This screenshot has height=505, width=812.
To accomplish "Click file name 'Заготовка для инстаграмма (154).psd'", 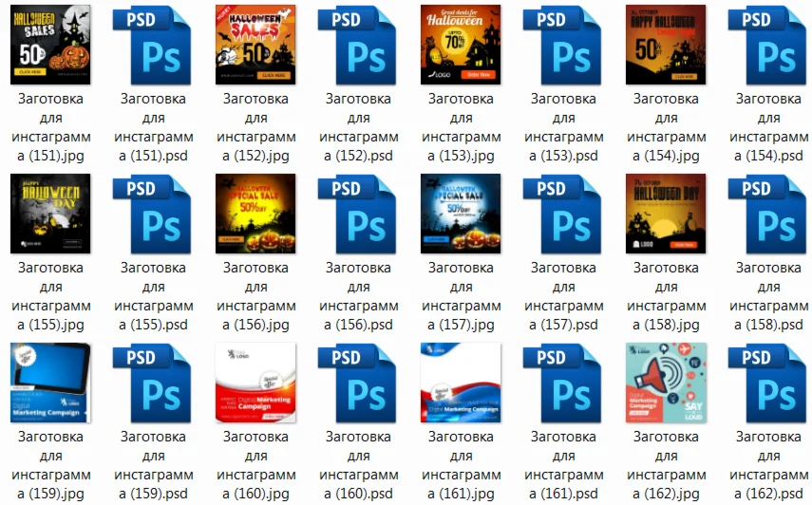I will click(768, 127).
